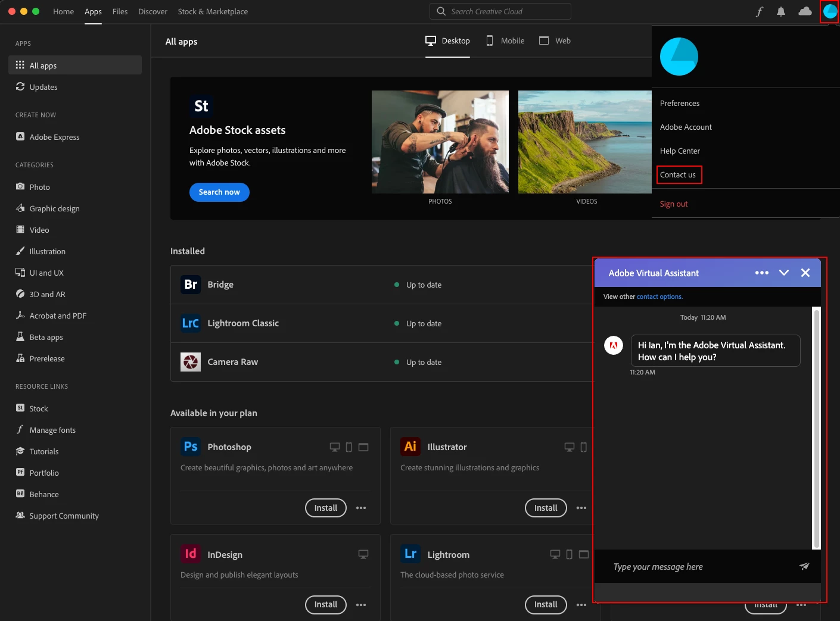Switch to the Files tab
Viewport: 840px width, 621px height.
(120, 11)
